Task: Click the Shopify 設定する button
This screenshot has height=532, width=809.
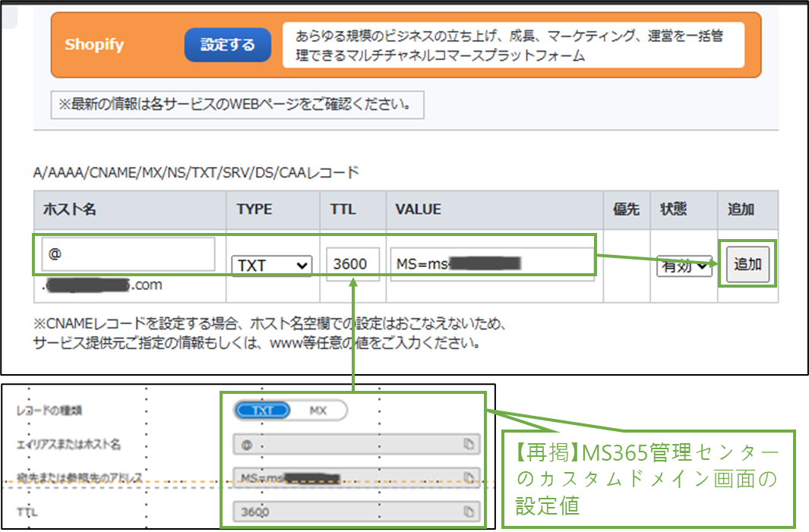Action: (x=228, y=45)
